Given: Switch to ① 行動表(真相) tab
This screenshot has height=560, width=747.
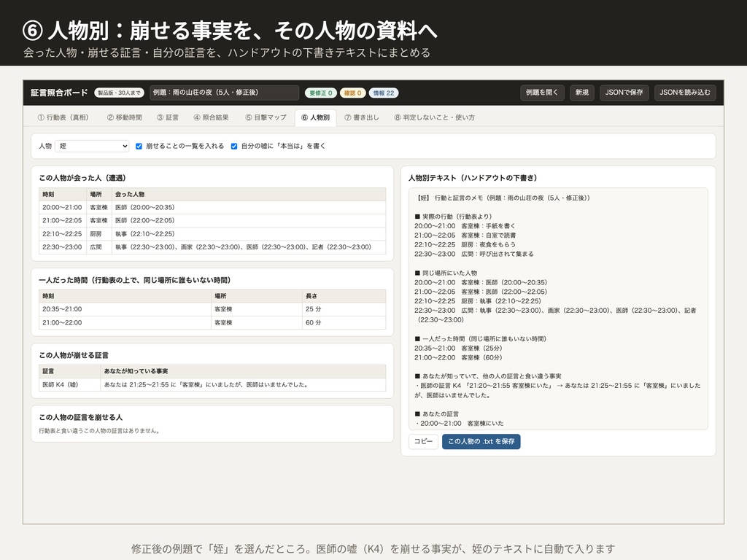Looking at the screenshot, I should [x=63, y=117].
